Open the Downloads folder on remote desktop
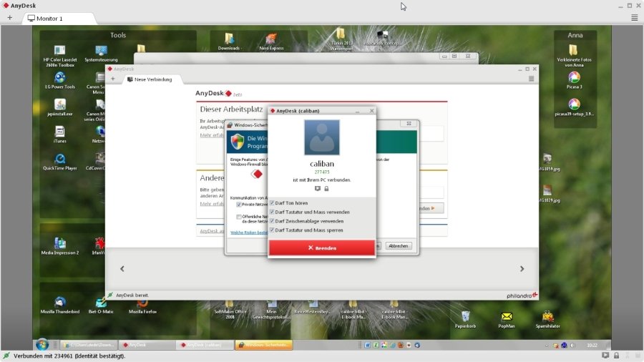 click(x=229, y=41)
